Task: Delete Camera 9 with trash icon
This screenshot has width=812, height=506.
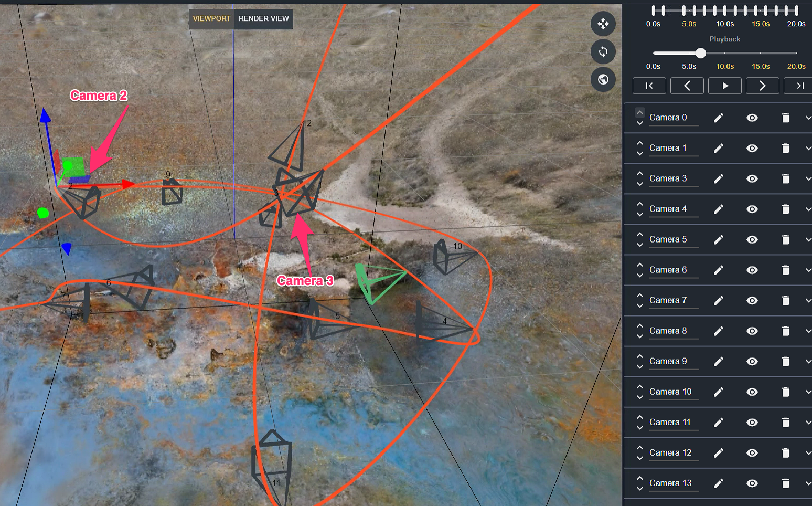Action: pyautogui.click(x=786, y=361)
